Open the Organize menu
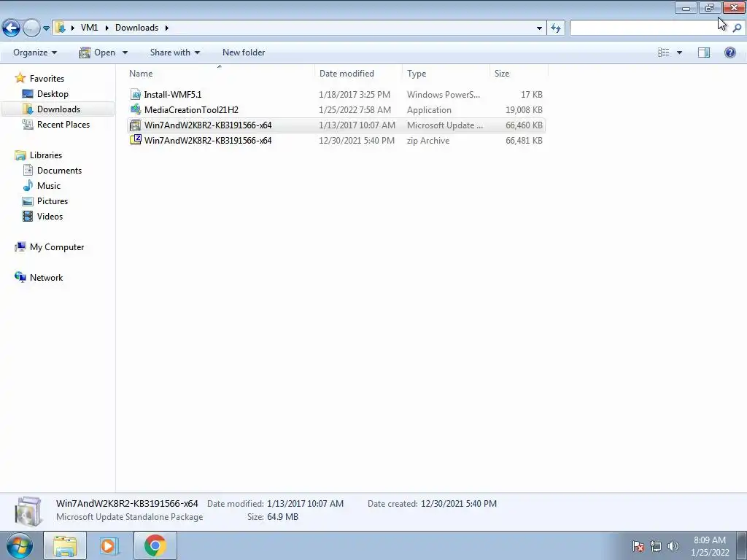This screenshot has height=560, width=747. pos(35,52)
